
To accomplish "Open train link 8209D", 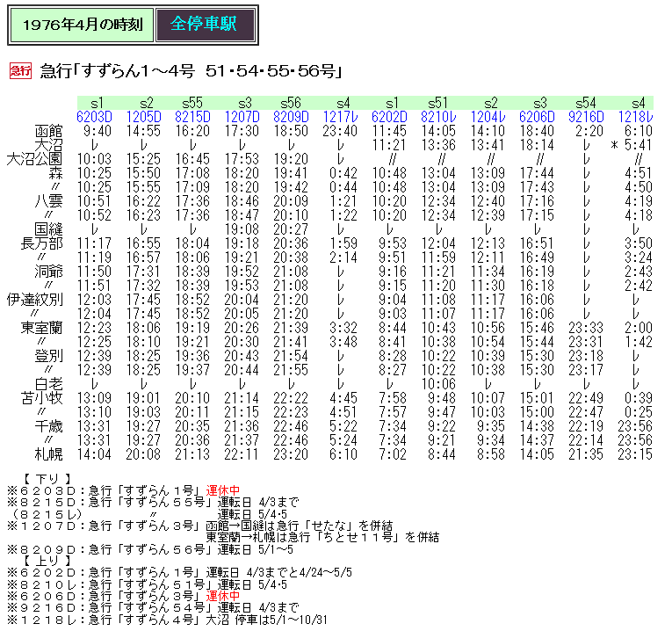I will click(291, 117).
